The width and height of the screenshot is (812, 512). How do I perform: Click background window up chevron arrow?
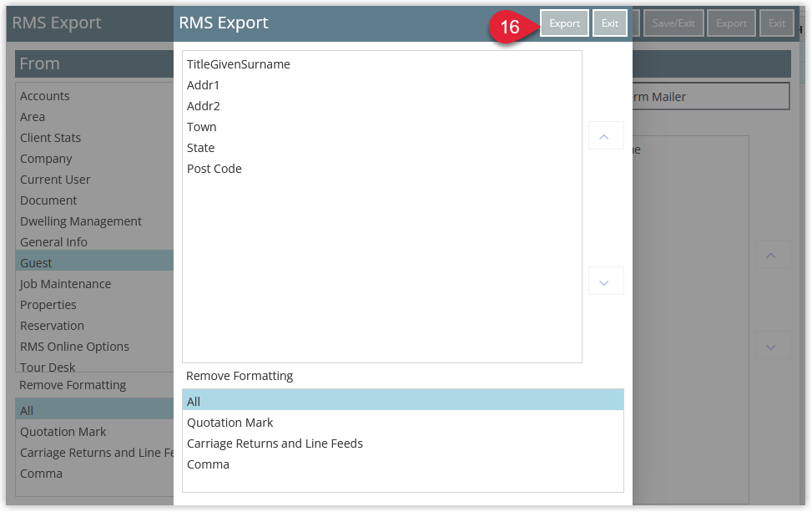tap(772, 254)
